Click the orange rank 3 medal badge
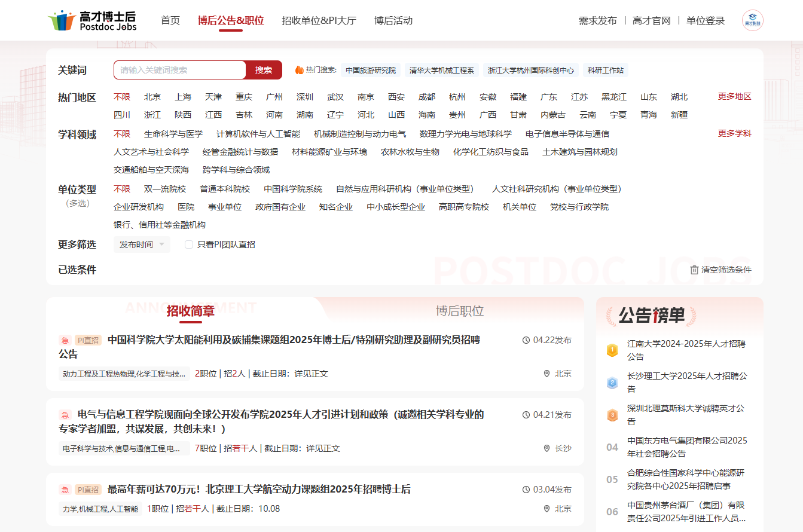803x532 pixels. coord(612,415)
